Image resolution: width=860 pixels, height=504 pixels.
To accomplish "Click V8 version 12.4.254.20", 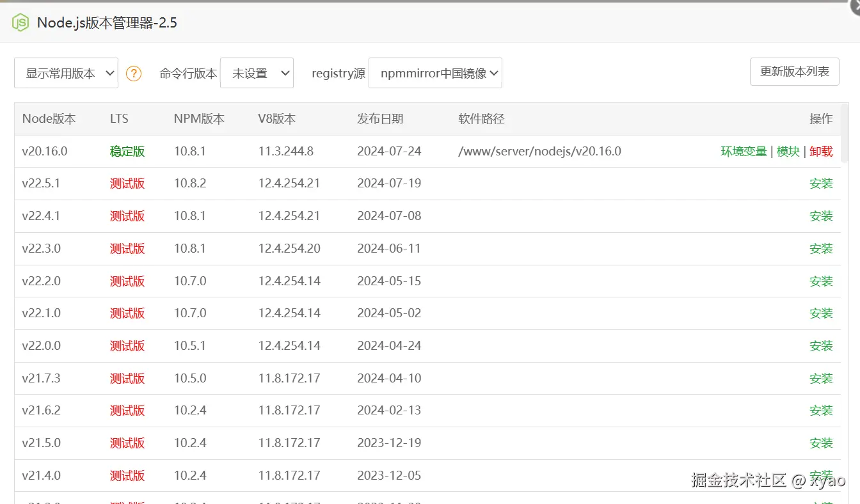I will click(x=289, y=249).
